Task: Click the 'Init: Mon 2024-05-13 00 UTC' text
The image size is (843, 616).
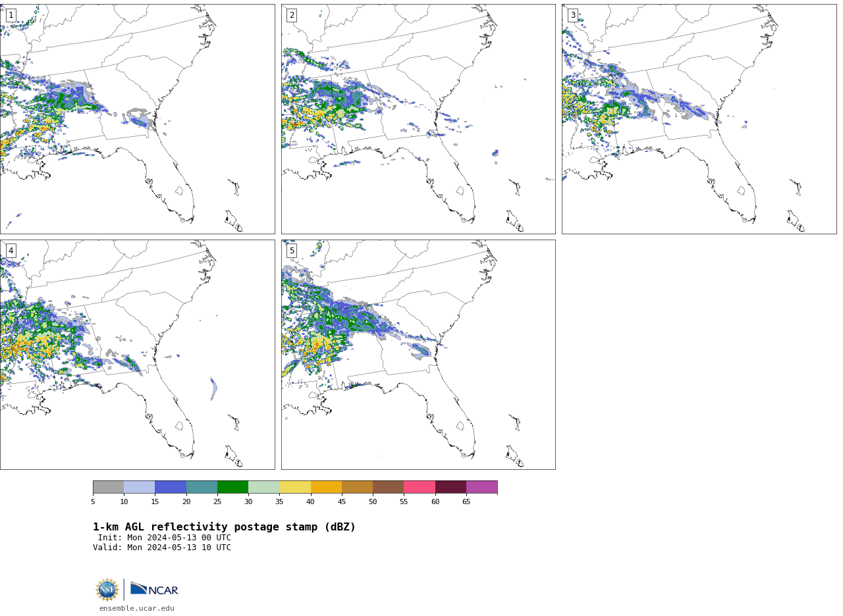Action: pyautogui.click(x=165, y=538)
